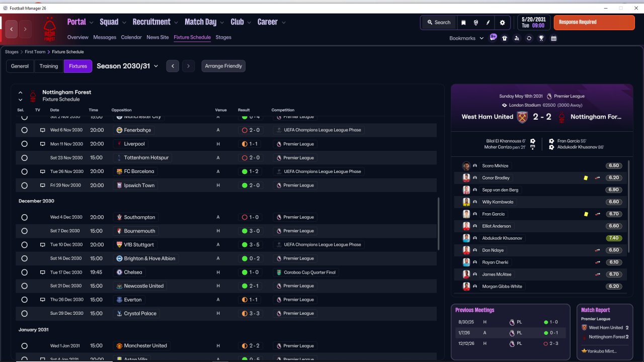Open the News Site sub-menu item
The image size is (644, 362).
[157, 37]
